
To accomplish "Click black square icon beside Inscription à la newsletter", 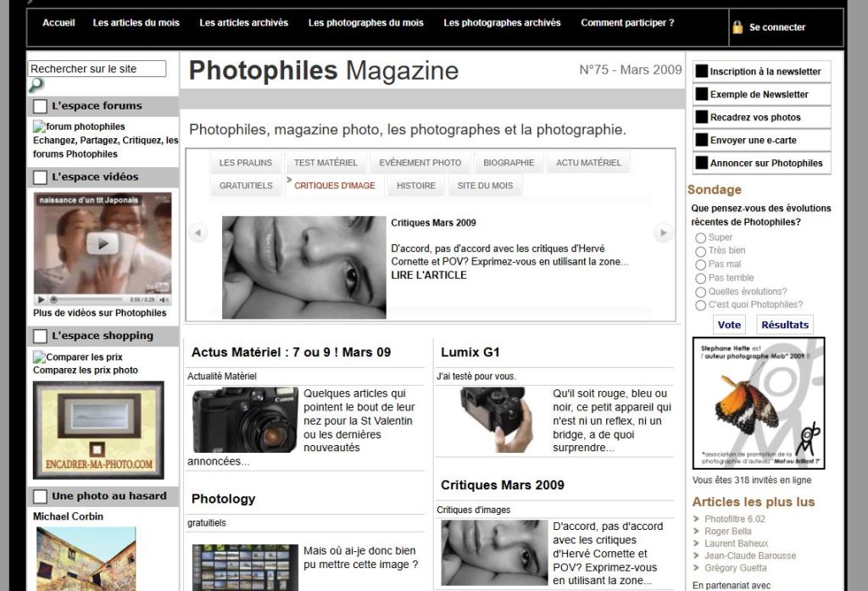I will (x=701, y=71).
